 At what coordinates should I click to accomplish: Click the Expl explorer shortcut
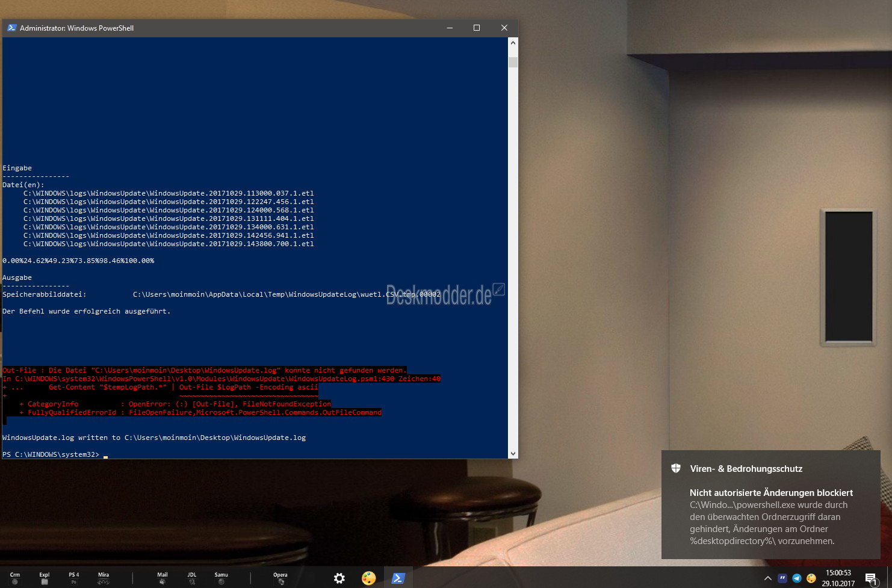(45, 578)
